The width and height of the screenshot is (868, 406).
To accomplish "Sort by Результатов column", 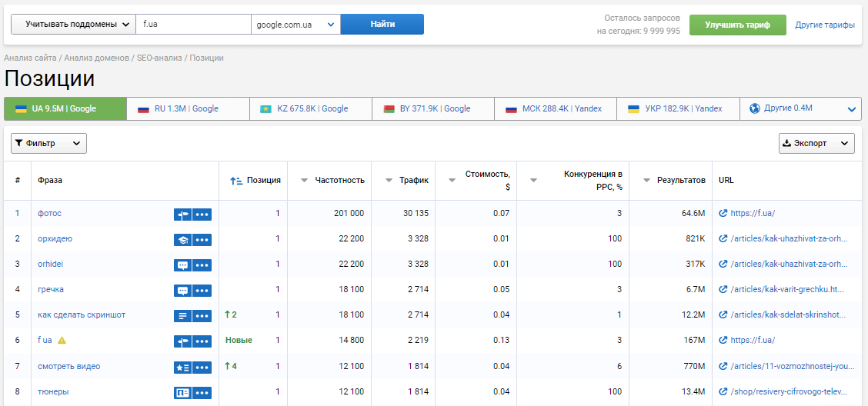I will click(646, 181).
